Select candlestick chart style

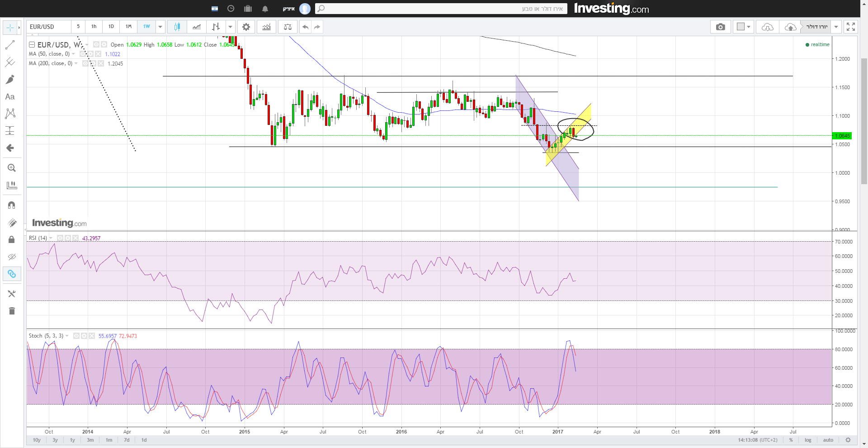point(177,27)
